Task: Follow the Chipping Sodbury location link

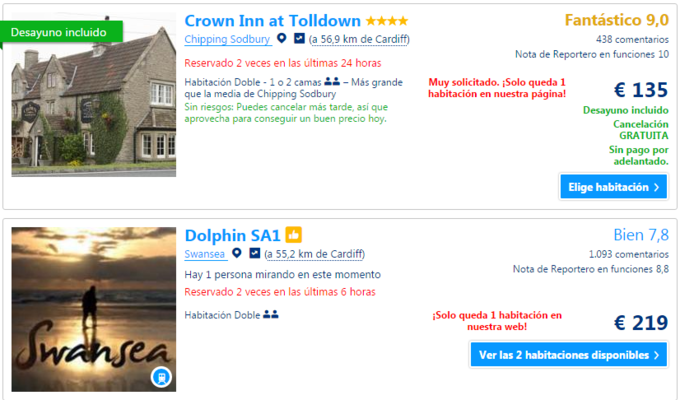Action: pyautogui.click(x=228, y=39)
